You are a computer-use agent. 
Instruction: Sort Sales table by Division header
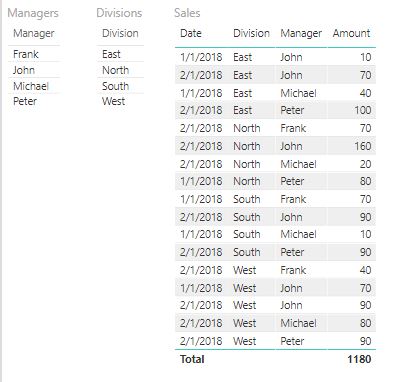pos(251,33)
